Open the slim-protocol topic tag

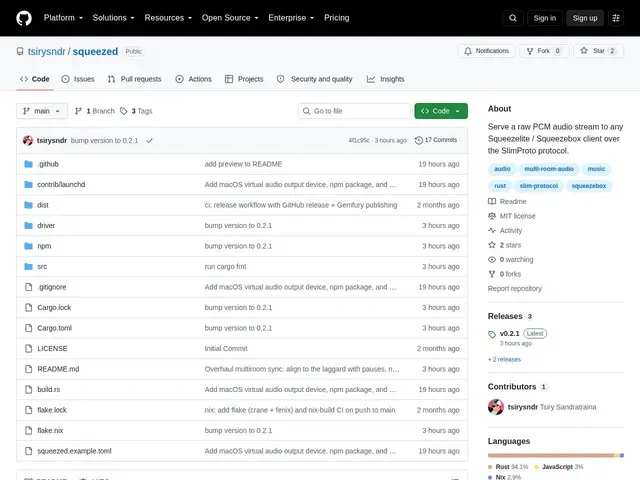point(538,186)
